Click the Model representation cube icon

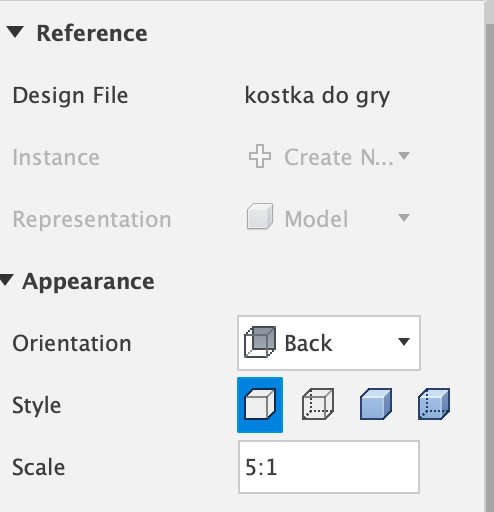coord(260,216)
